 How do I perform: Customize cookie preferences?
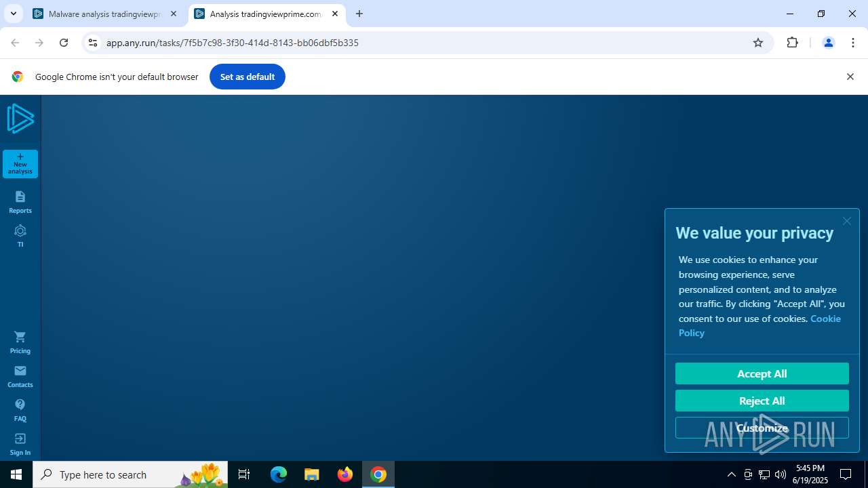coord(762,428)
